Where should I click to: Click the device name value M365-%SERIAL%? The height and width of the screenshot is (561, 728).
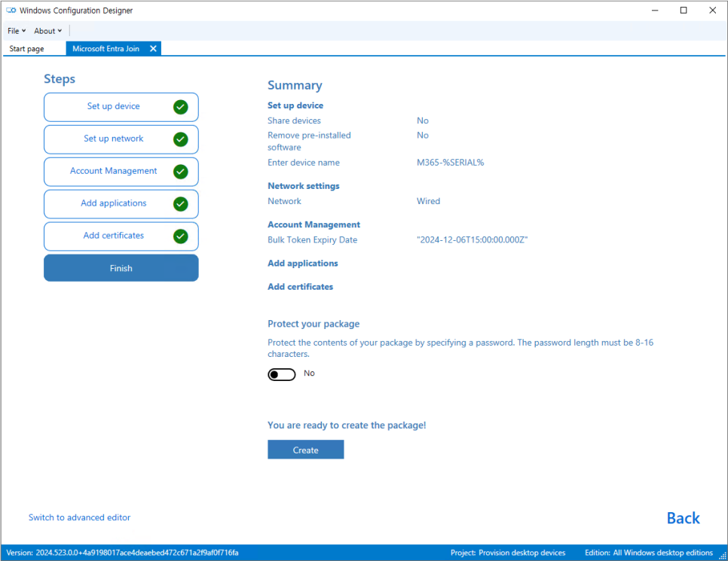point(451,163)
